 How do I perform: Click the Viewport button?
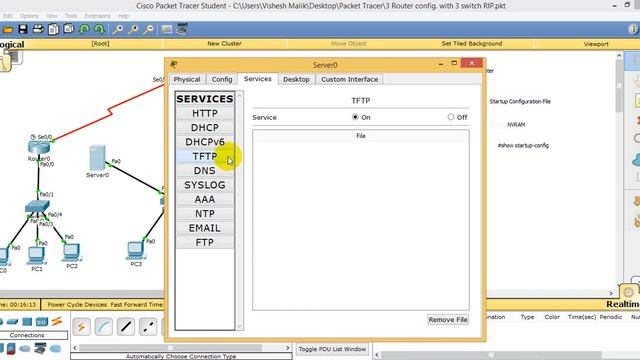[596, 44]
